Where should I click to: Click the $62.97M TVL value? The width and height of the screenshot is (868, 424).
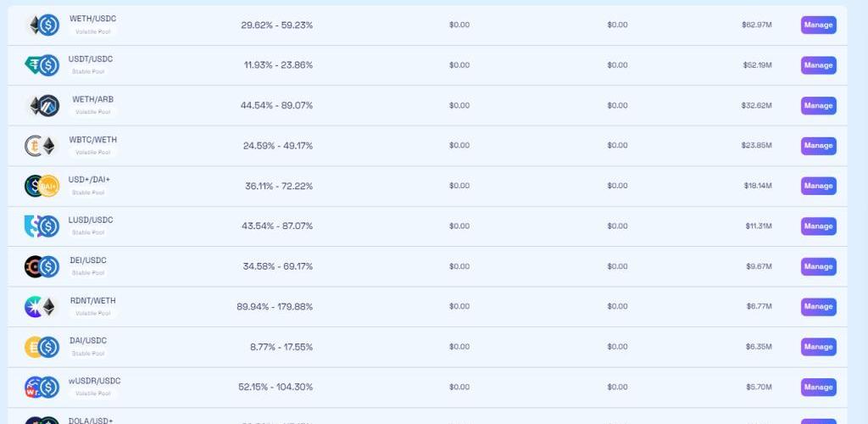pos(756,25)
